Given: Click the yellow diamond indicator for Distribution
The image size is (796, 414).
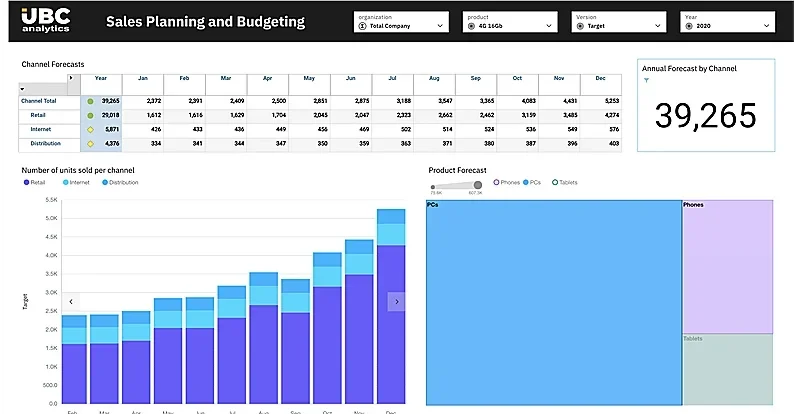Looking at the screenshot, I should click(90, 144).
